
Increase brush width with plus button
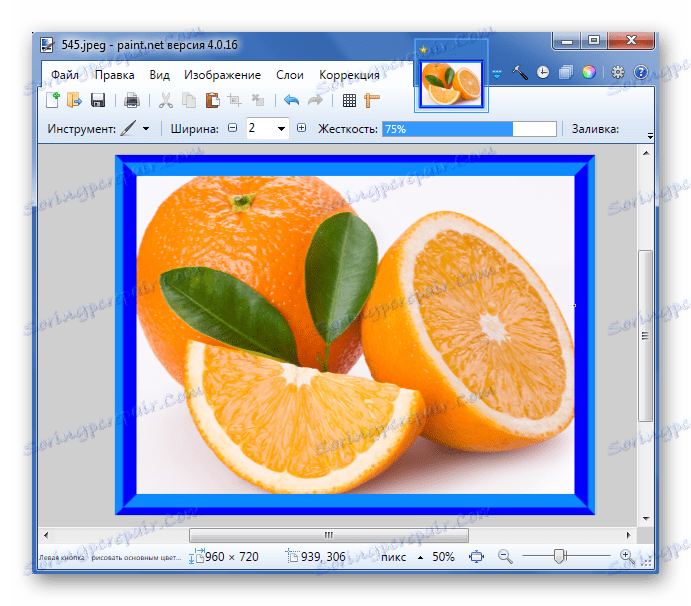tap(301, 128)
